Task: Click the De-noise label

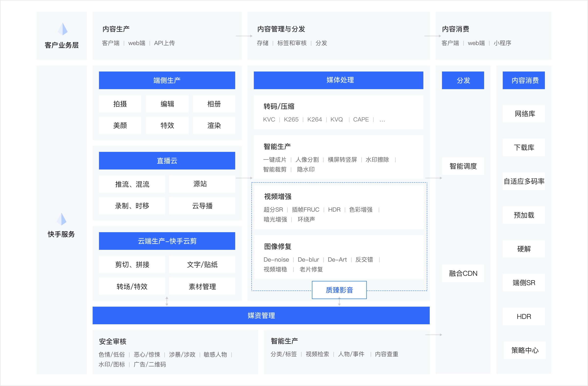Action: coord(276,260)
